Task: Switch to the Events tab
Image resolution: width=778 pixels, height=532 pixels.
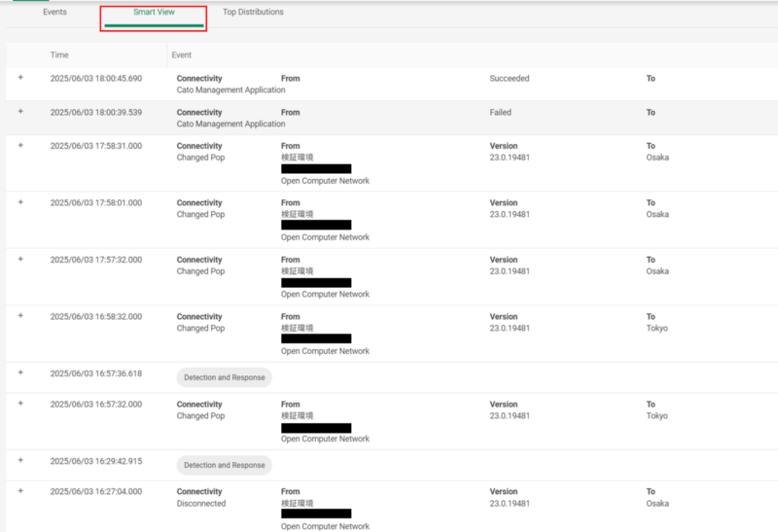Action: [x=54, y=13]
